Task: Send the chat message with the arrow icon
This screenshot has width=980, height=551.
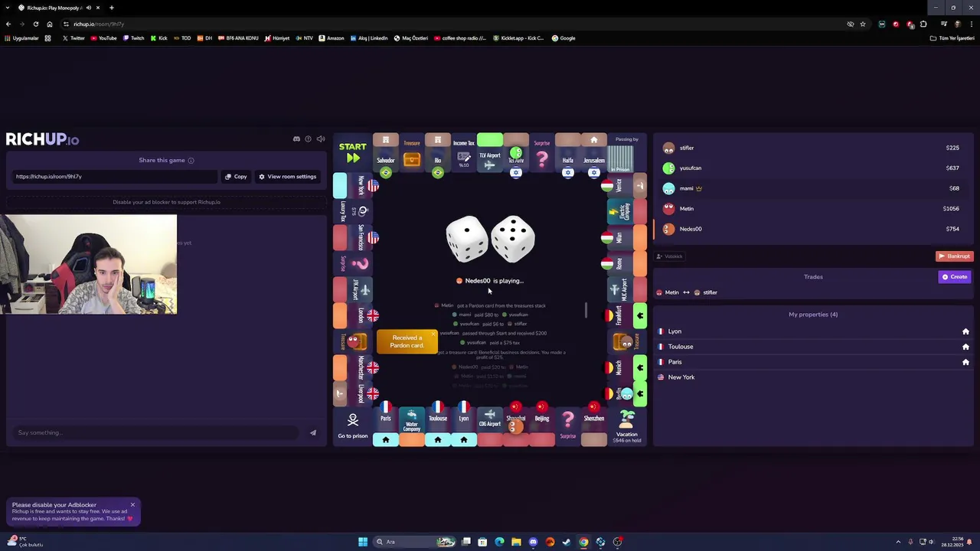Action: [313, 433]
